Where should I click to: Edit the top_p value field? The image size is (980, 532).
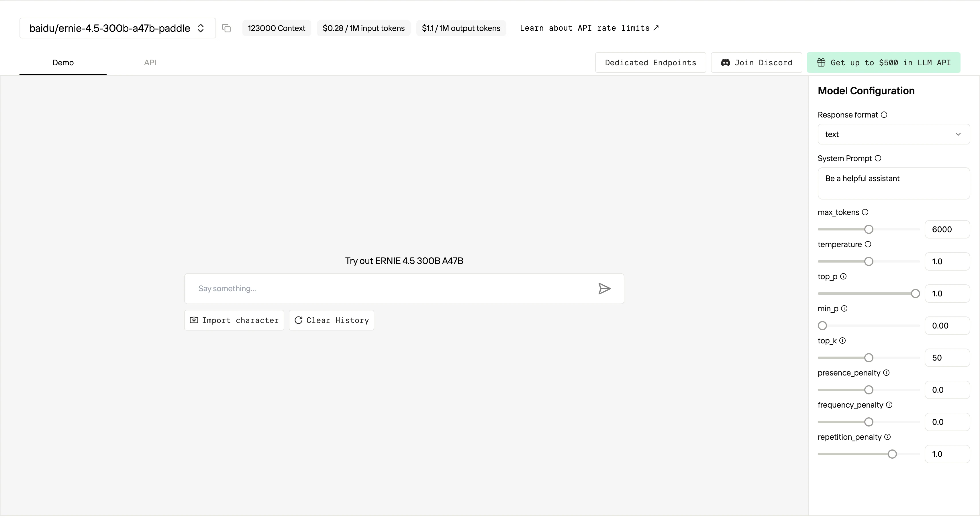(947, 294)
